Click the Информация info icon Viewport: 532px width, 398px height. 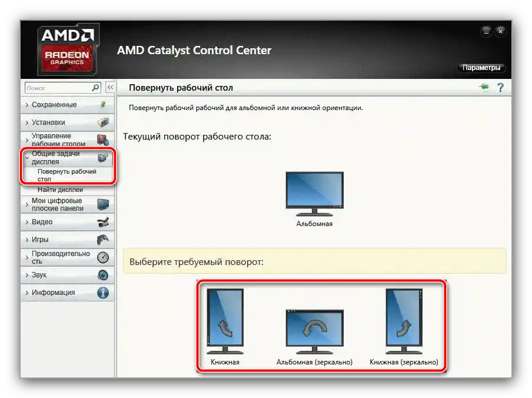[103, 293]
